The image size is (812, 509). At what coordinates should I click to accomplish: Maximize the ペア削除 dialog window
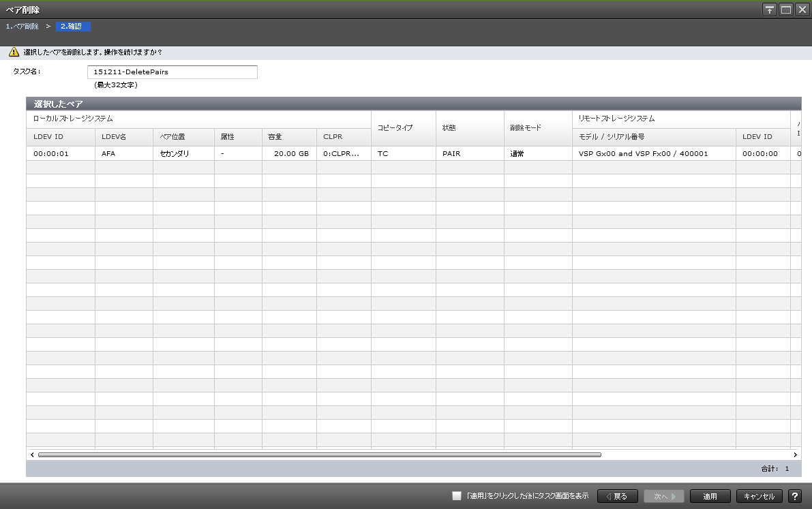coord(786,10)
